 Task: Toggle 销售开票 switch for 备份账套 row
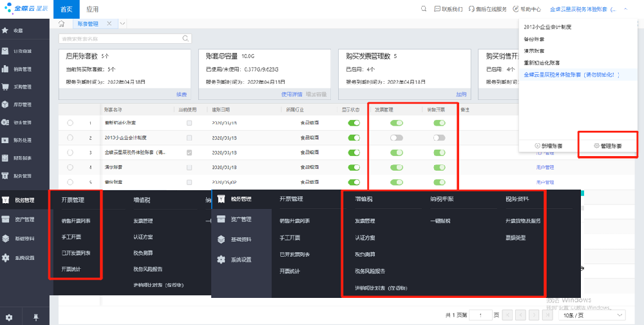(439, 182)
